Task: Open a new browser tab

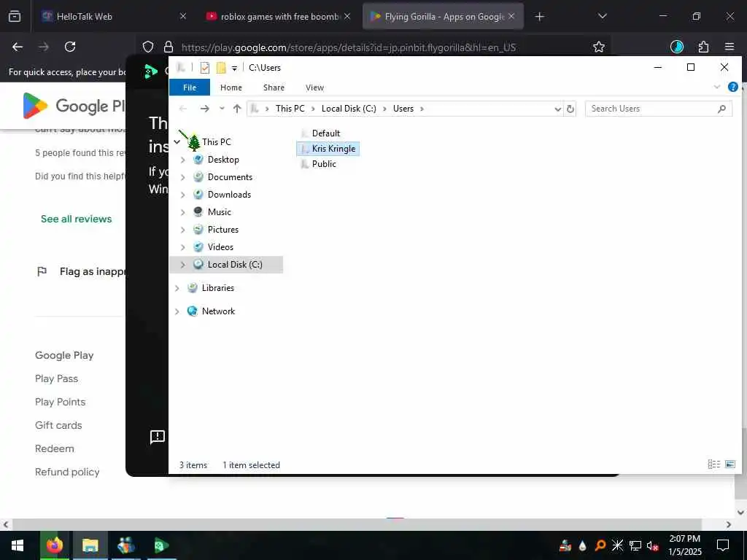Action: click(x=539, y=17)
